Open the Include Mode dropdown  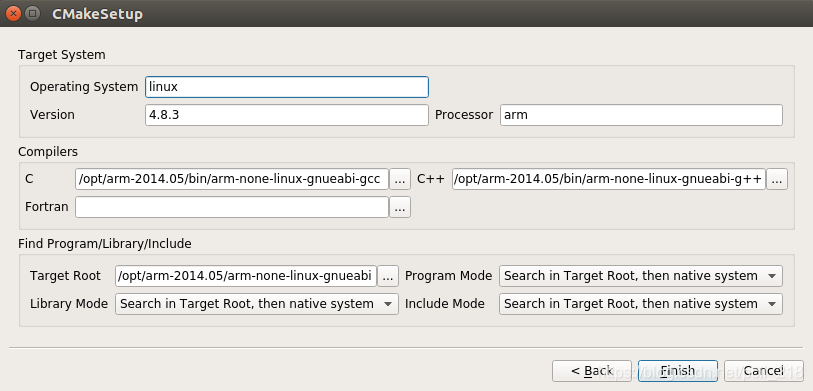point(641,304)
